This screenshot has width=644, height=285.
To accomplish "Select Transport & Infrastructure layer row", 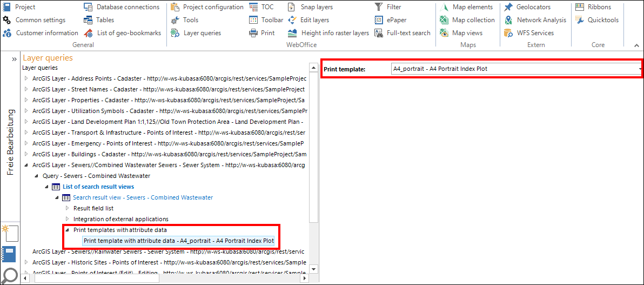I will pyautogui.click(x=169, y=133).
